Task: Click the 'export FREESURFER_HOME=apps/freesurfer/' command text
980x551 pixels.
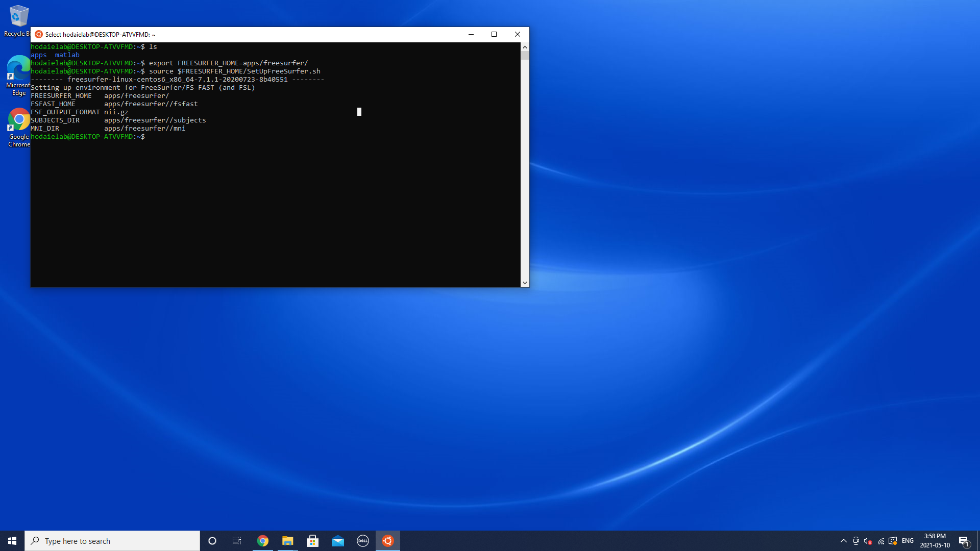Action: pyautogui.click(x=229, y=63)
